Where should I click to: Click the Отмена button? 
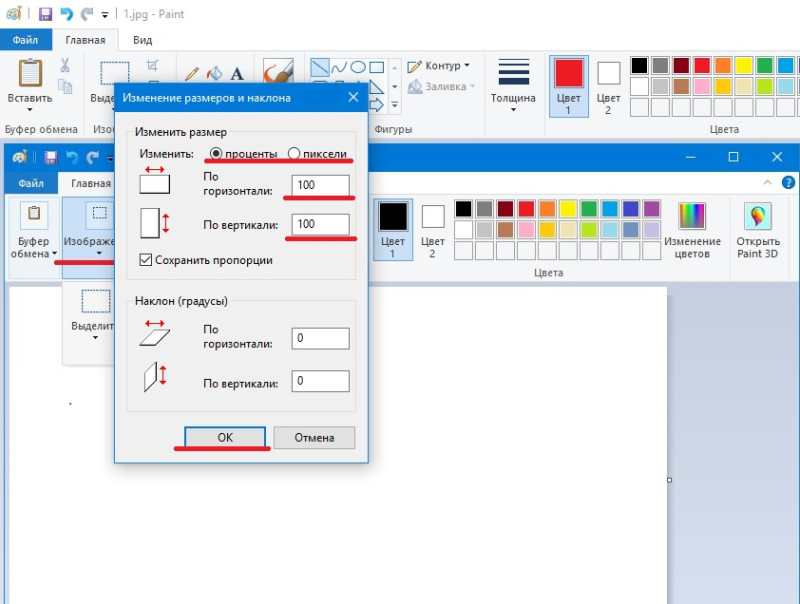[313, 438]
